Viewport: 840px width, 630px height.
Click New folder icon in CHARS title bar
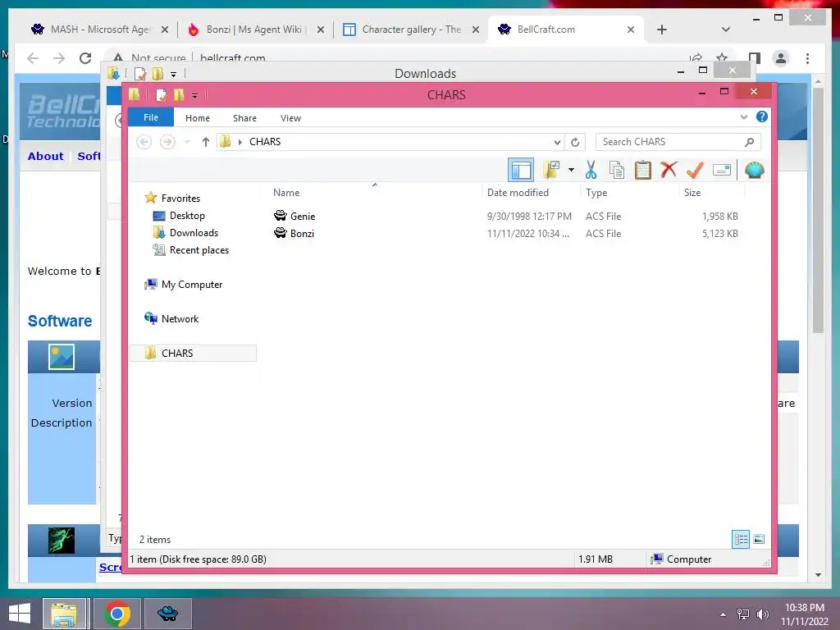pyautogui.click(x=179, y=95)
